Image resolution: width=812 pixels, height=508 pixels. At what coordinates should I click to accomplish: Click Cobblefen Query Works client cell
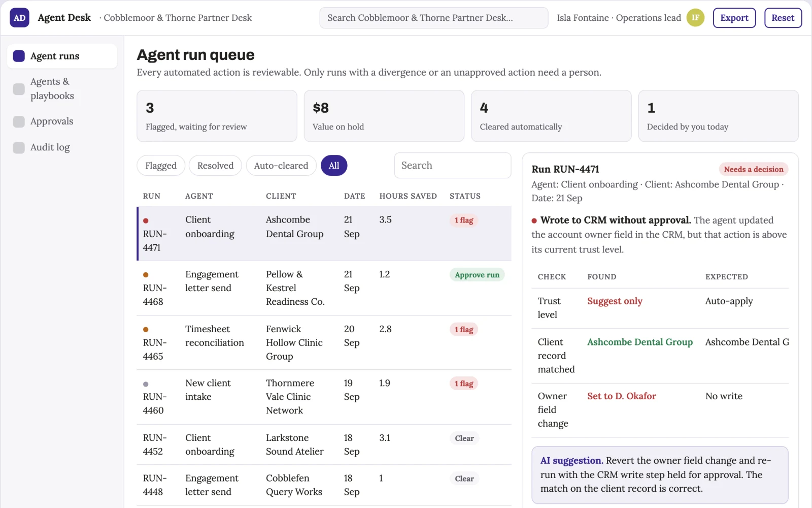pos(294,485)
